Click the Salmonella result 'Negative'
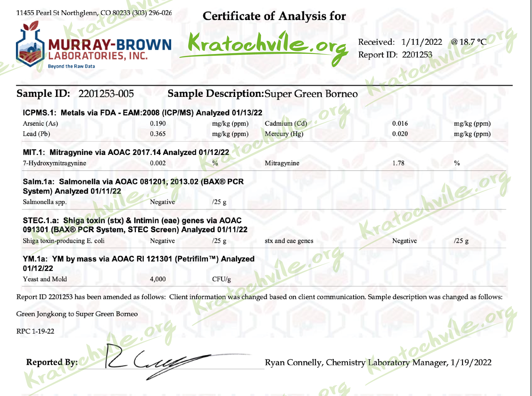The image size is (532, 396). click(x=162, y=202)
